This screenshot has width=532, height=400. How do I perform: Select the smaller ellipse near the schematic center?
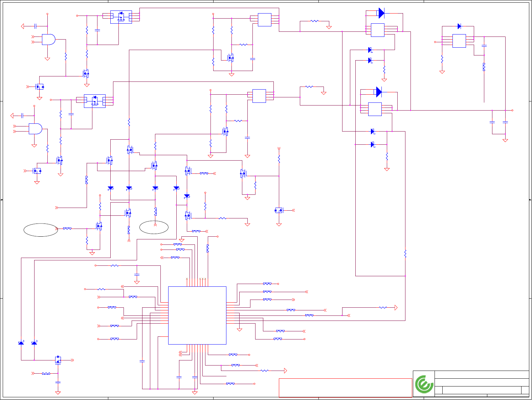click(154, 227)
